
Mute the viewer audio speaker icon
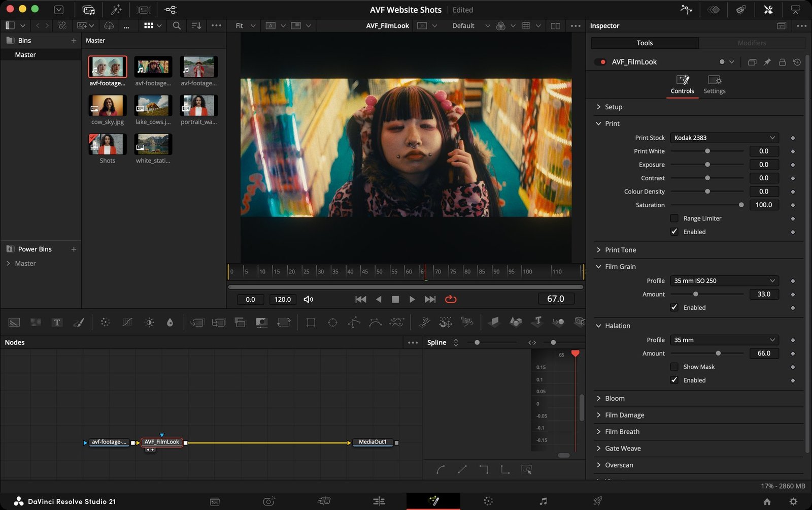coord(308,299)
